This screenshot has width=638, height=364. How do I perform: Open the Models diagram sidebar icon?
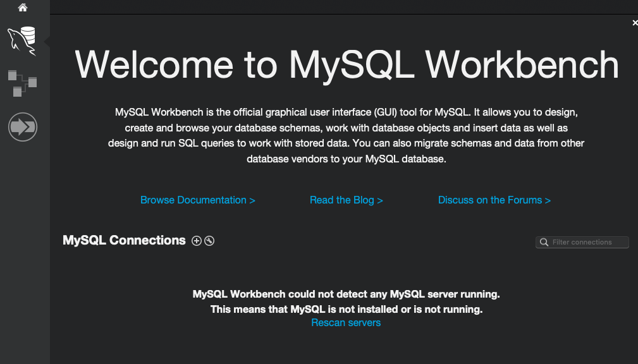coord(22,83)
